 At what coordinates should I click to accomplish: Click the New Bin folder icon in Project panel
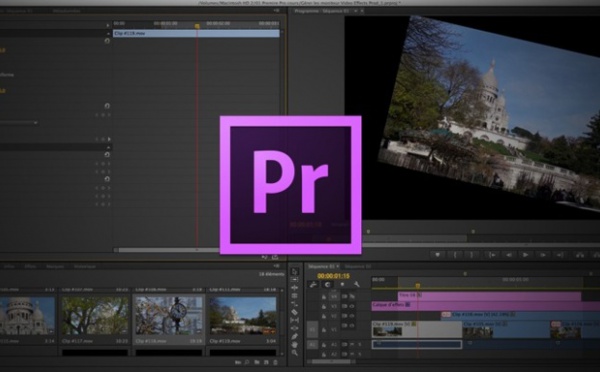(257, 362)
